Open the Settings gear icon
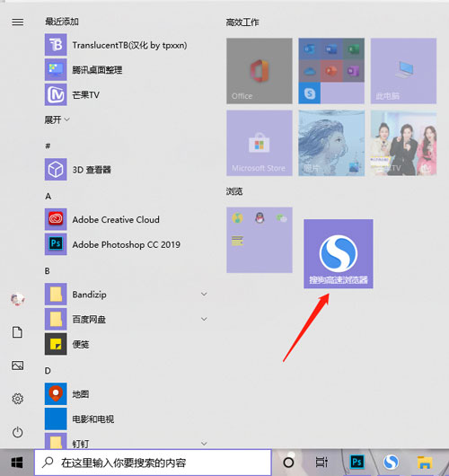The image size is (449, 476). [17, 399]
